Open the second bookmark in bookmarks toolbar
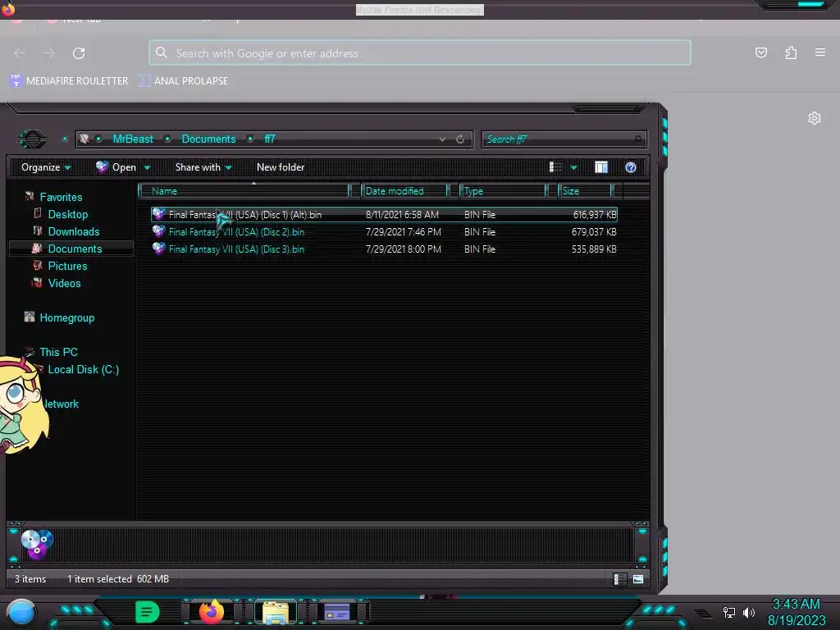 pyautogui.click(x=184, y=81)
